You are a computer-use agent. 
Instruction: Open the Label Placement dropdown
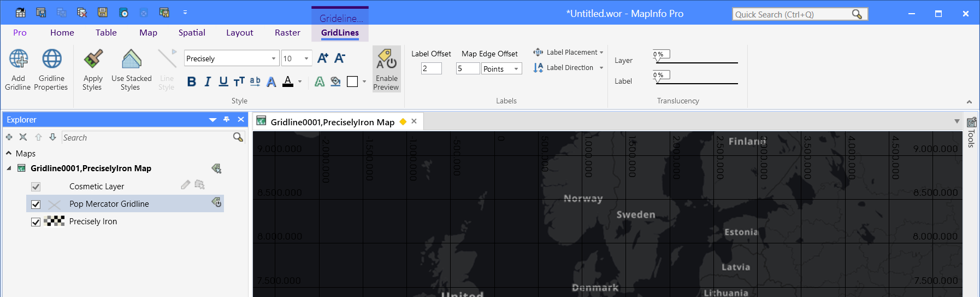point(601,53)
